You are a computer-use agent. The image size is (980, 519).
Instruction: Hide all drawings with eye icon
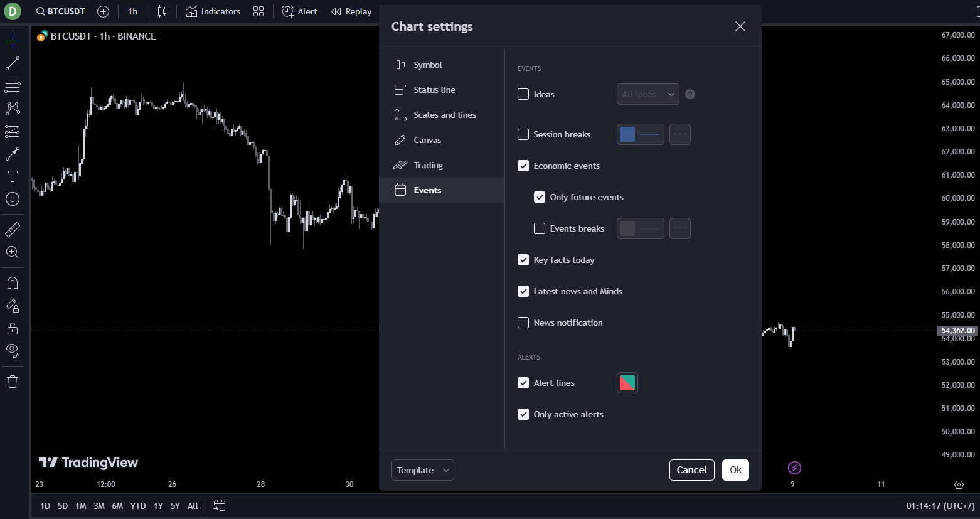13,351
